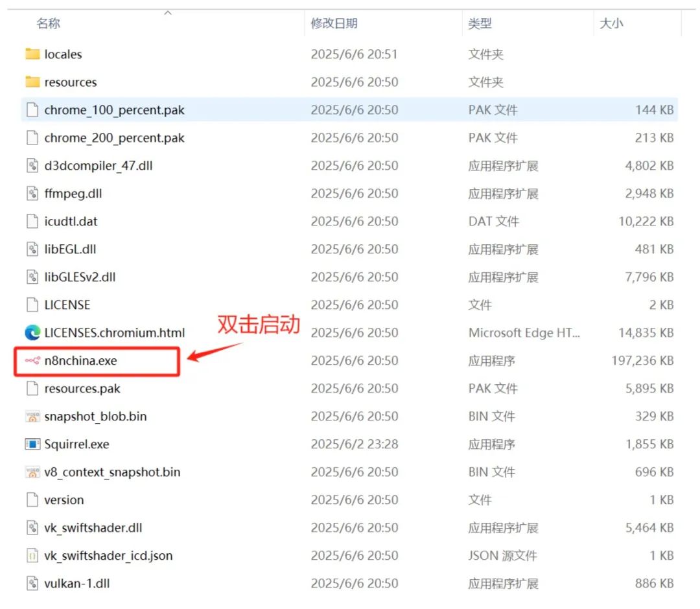Click the 4,802 KB size value
This screenshot has width=700, height=609.
(x=649, y=165)
